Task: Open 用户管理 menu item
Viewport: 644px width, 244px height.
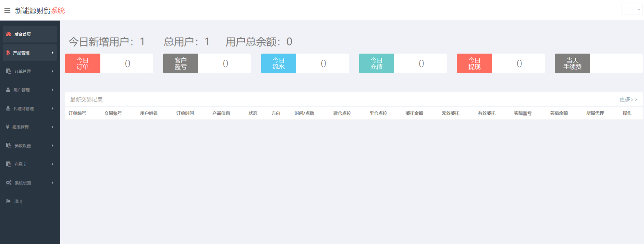Action: pos(30,90)
